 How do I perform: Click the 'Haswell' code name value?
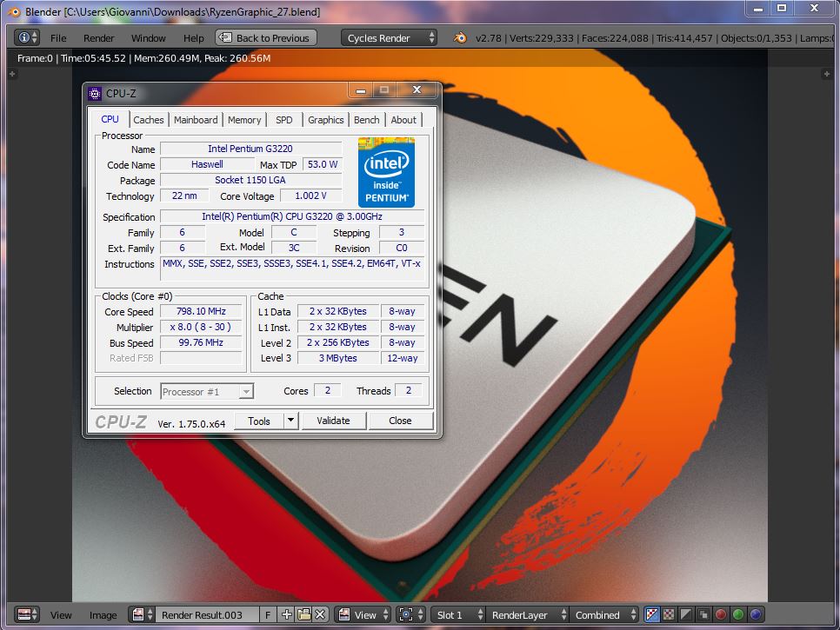[207, 164]
